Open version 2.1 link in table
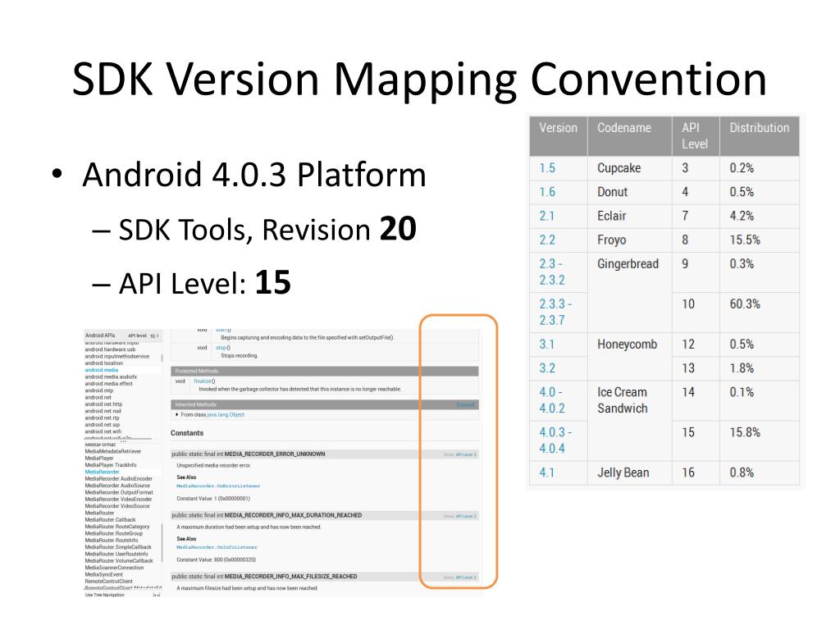The height and width of the screenshot is (630, 840). click(x=546, y=217)
